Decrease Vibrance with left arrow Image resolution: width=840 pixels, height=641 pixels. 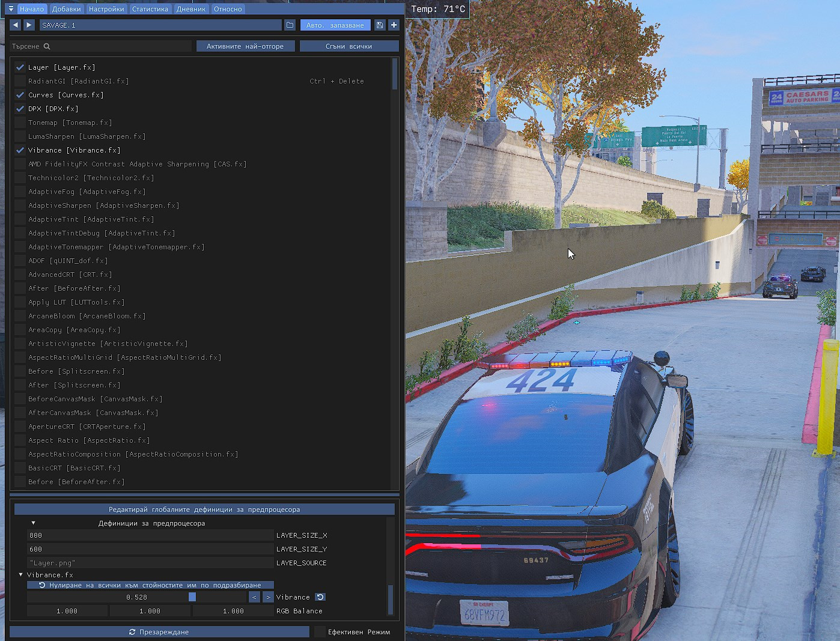click(x=254, y=597)
